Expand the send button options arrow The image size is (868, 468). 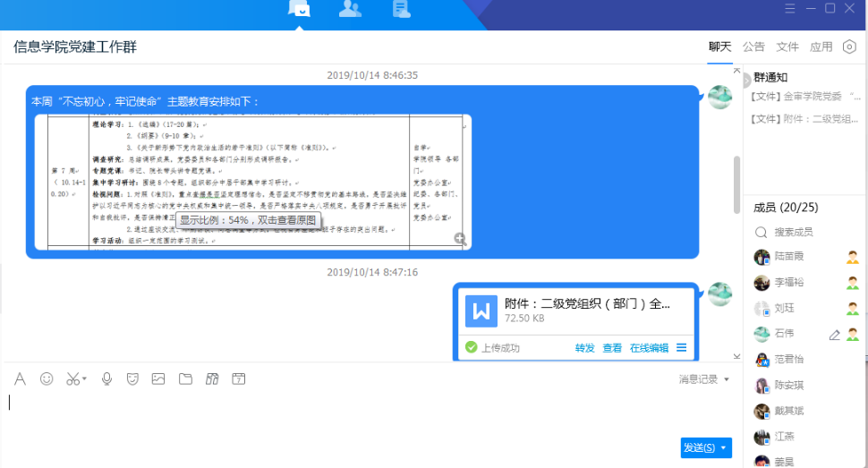pyautogui.click(x=723, y=447)
